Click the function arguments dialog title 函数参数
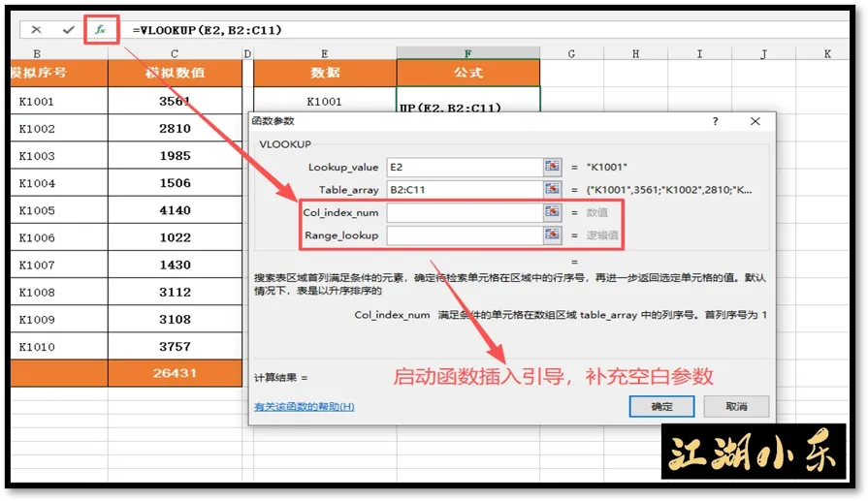 [x=273, y=120]
